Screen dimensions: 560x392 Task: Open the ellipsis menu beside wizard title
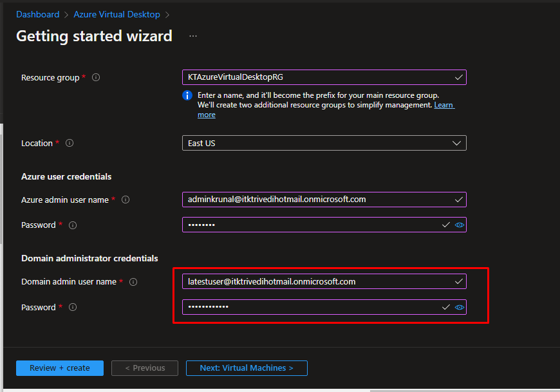193,36
